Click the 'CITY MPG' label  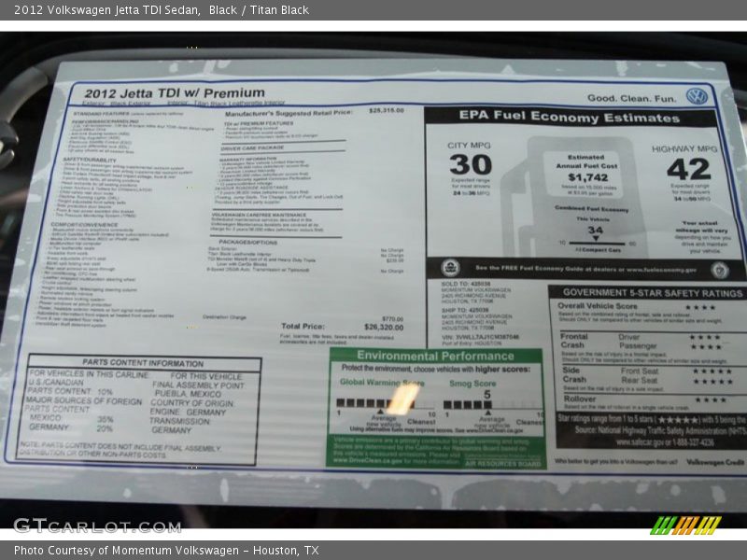point(469,146)
